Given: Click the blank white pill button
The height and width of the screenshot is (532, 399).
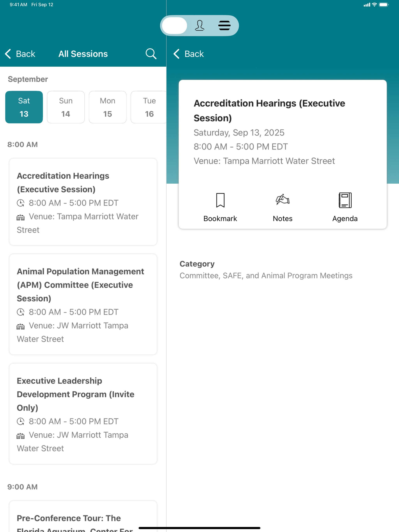Looking at the screenshot, I should click(x=175, y=26).
